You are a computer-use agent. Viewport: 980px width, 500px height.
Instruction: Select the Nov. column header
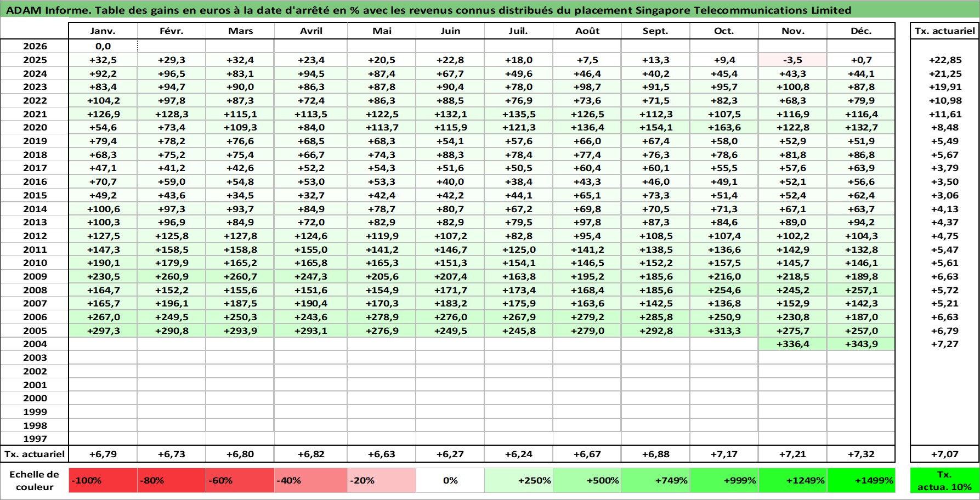792,31
